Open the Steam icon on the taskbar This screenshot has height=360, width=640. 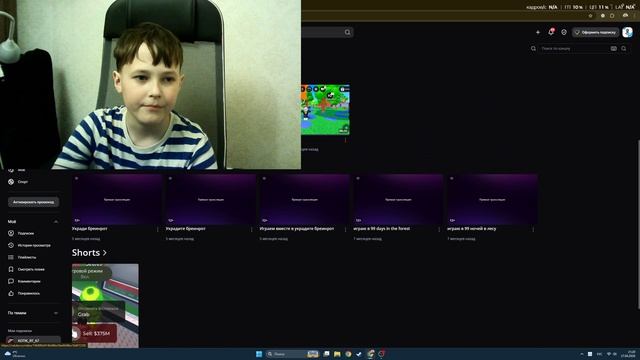[359, 354]
